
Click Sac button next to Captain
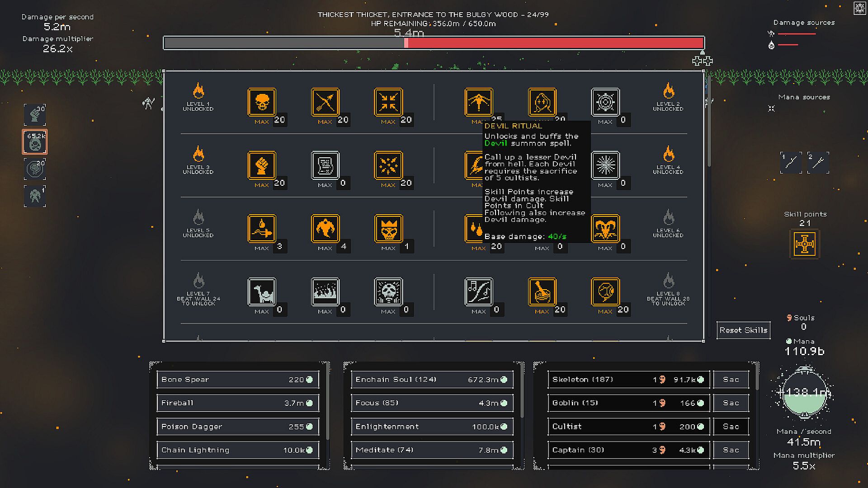coord(731,450)
